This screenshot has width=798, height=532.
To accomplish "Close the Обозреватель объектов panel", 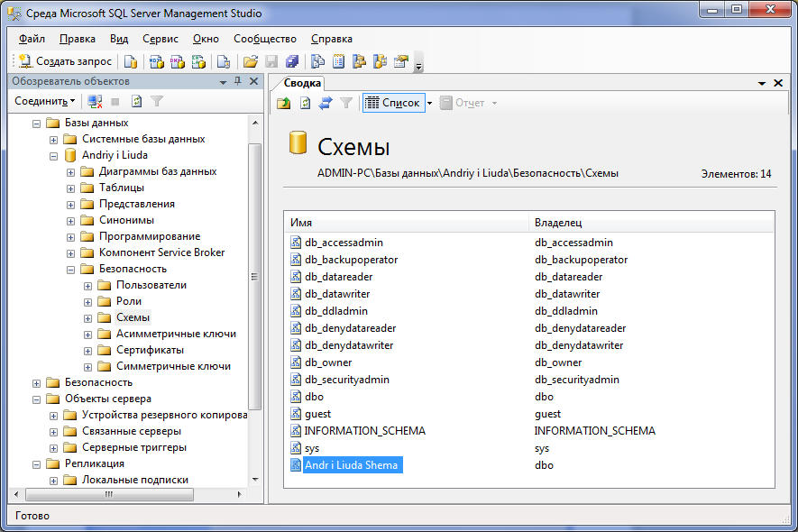I will coord(254,81).
